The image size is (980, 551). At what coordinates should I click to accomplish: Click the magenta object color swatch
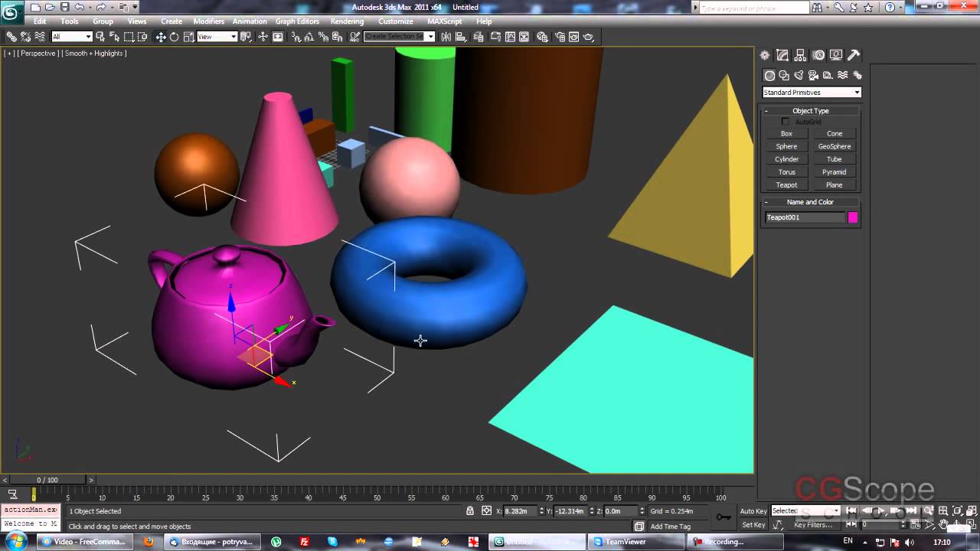[x=853, y=217]
